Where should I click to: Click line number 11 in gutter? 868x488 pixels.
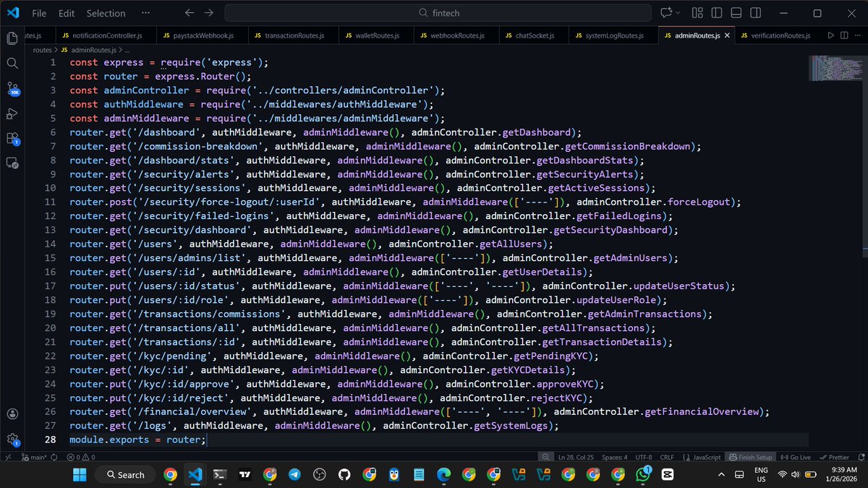coord(51,202)
